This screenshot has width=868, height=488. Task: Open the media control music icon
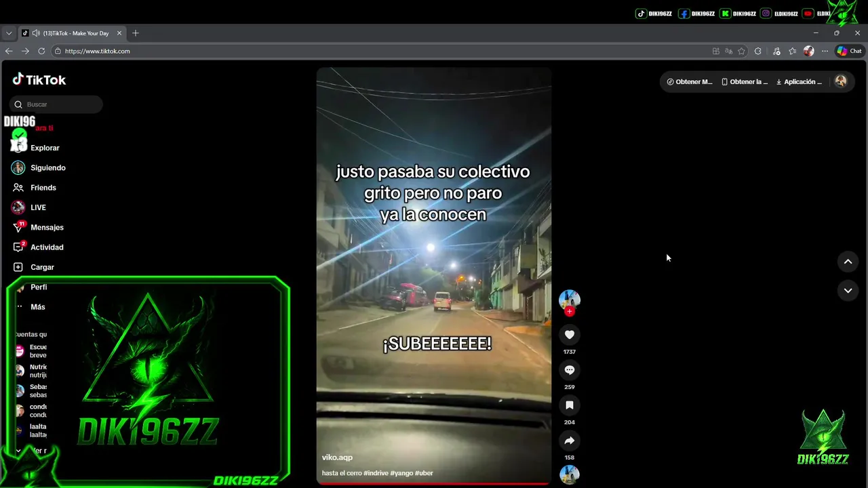(776, 51)
